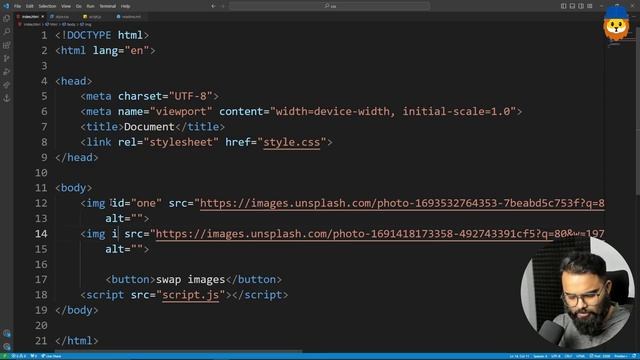Click the HTML language mode status entry
This screenshot has width=640, height=360.
(580, 356)
